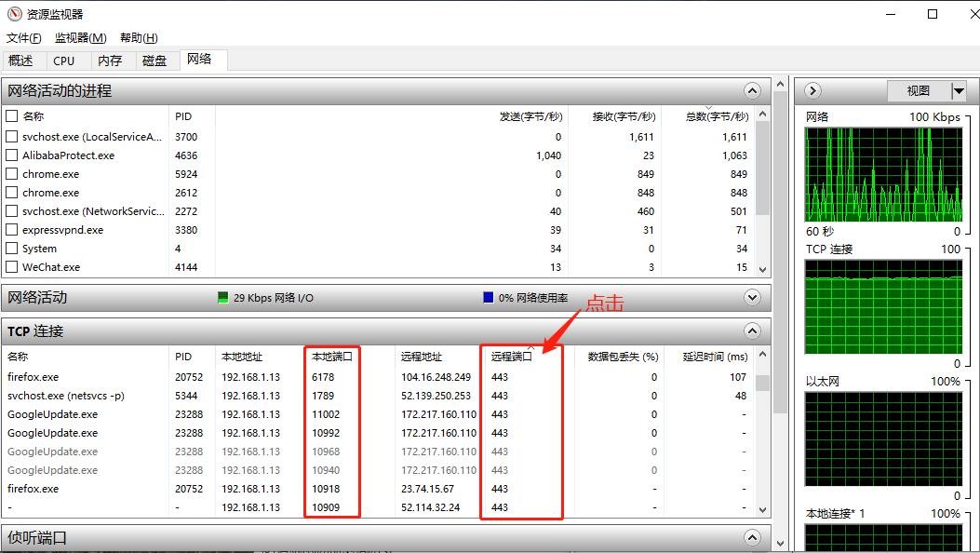Click TCP list scrollbar up arrow
The image size is (980, 553).
762,355
